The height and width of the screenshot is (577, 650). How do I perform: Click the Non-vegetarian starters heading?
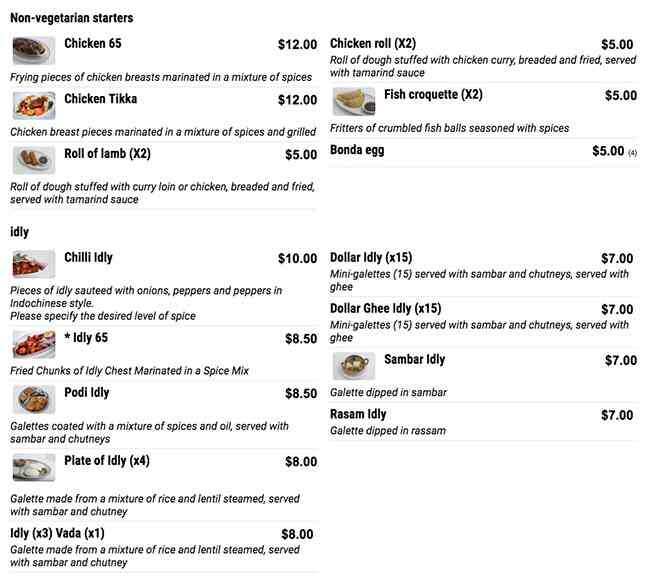[x=71, y=18]
